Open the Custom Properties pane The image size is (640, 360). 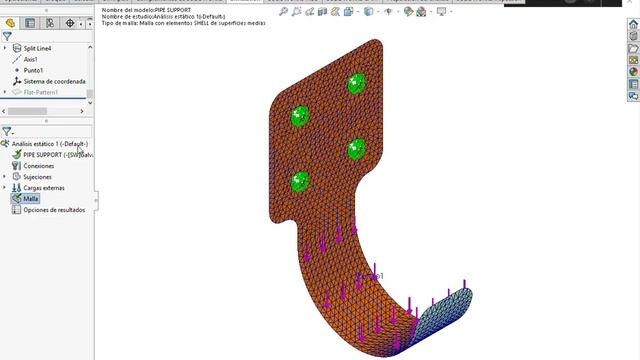point(633,84)
